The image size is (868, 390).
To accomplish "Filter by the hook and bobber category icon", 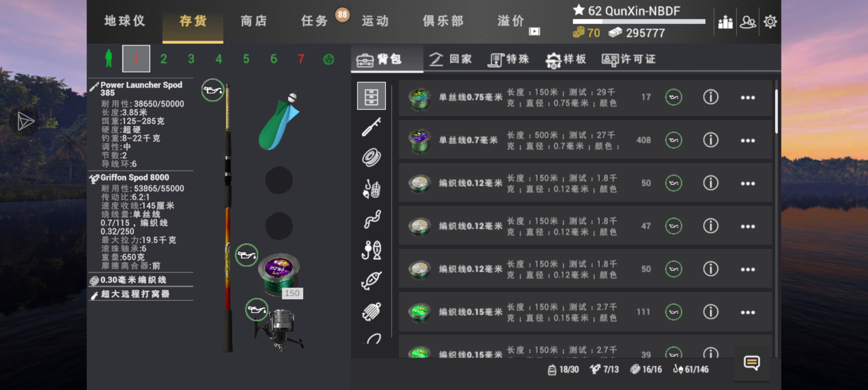I will coord(371,250).
